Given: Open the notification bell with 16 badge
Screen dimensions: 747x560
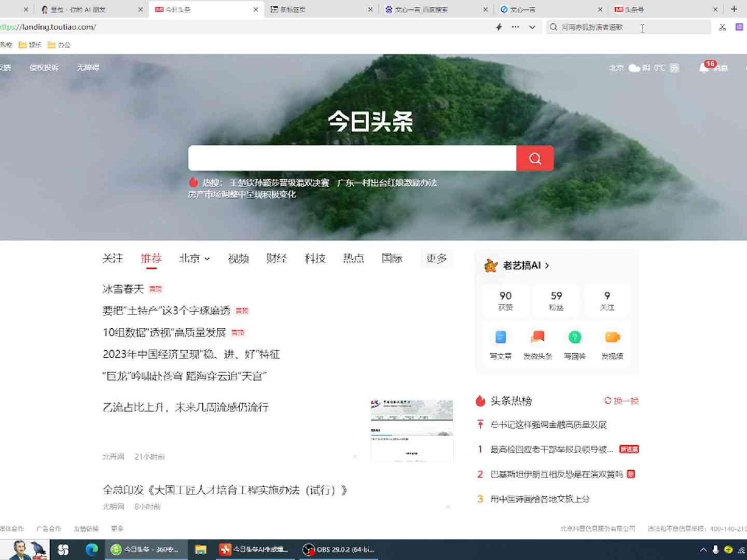Looking at the screenshot, I should [x=704, y=67].
